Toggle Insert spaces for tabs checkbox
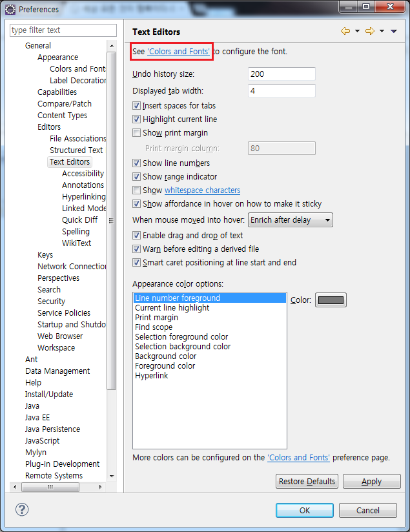The width and height of the screenshot is (410, 532). (x=136, y=105)
